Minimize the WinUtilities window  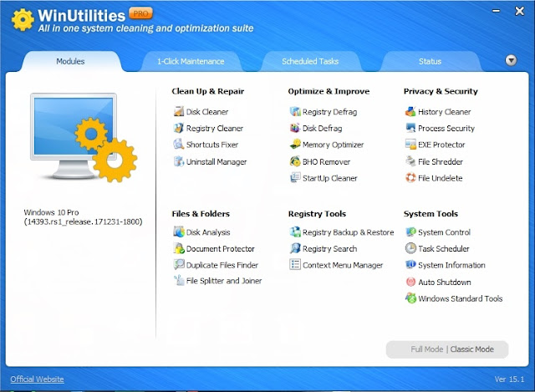pyautogui.click(x=496, y=11)
